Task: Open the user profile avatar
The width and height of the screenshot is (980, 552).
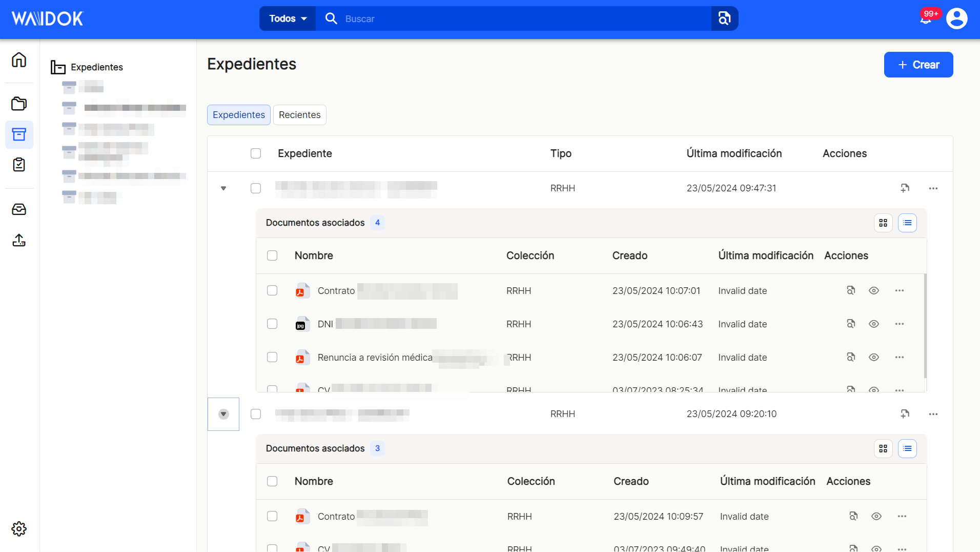Action: [956, 18]
